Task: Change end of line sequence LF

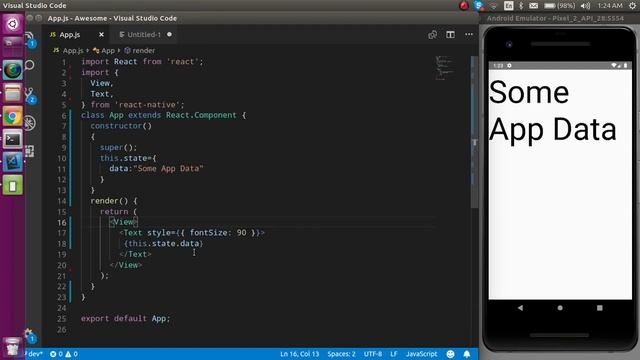Action: click(x=393, y=354)
